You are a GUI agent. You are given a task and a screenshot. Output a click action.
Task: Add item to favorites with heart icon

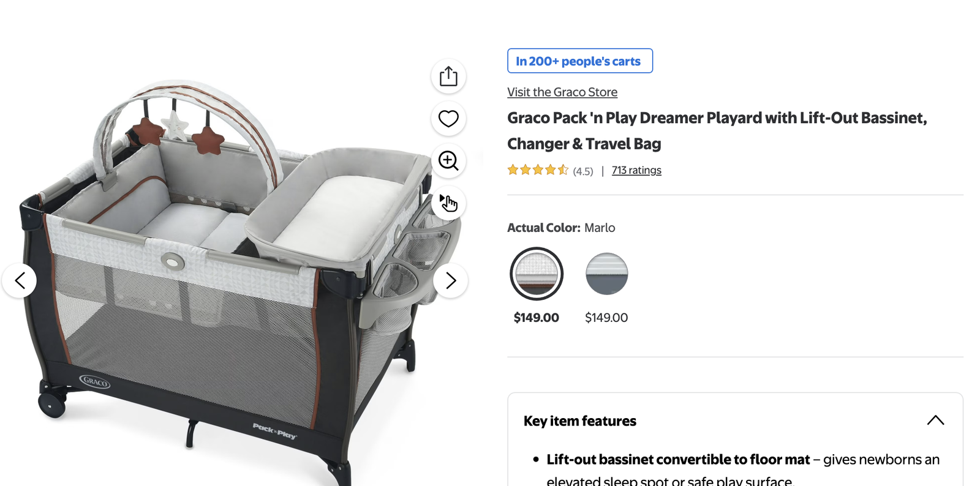click(448, 119)
